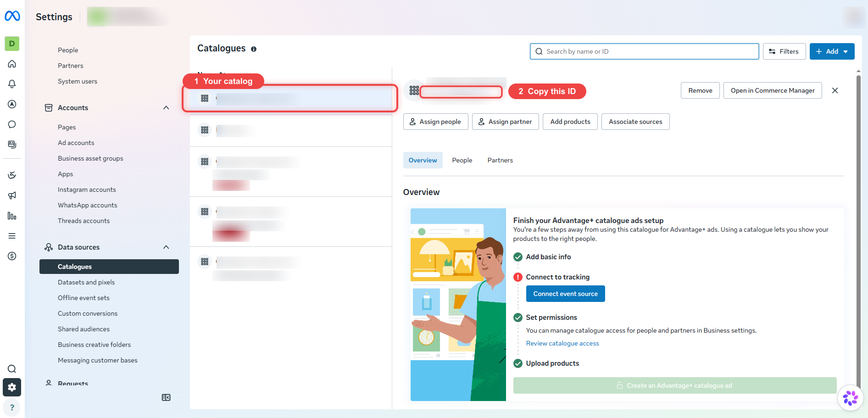Viewport: 868px width, 418px height.
Task: Open WhatsApp accounts
Action: (x=88, y=205)
